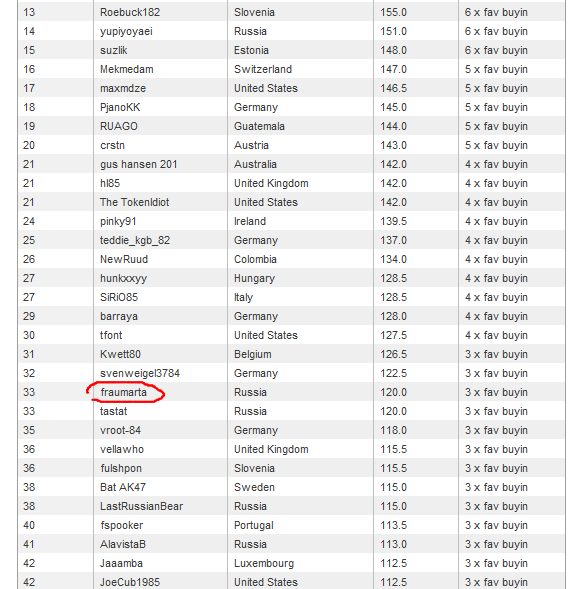581x589 pixels.
Task: Select pinky91 row country Ireland
Action: (x=250, y=221)
